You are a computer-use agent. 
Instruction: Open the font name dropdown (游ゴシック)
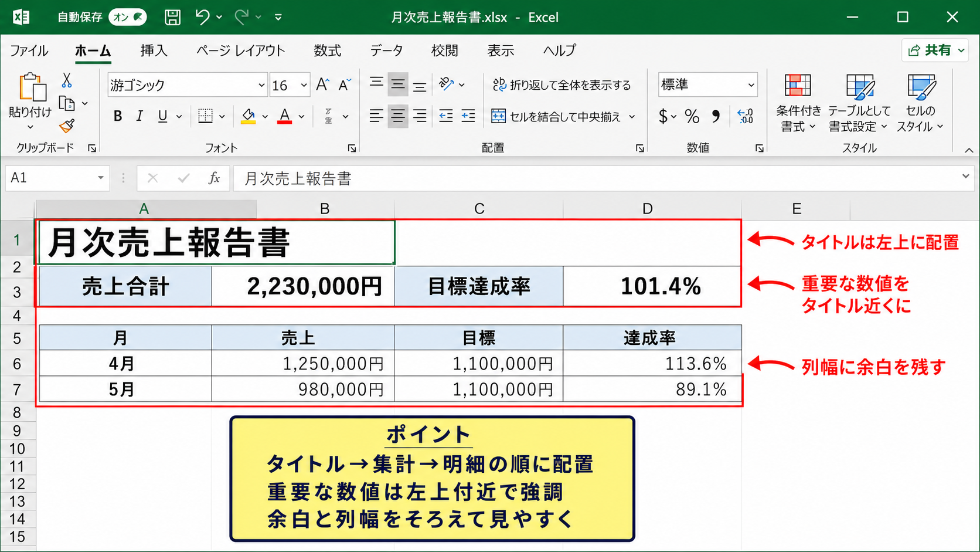tap(261, 85)
